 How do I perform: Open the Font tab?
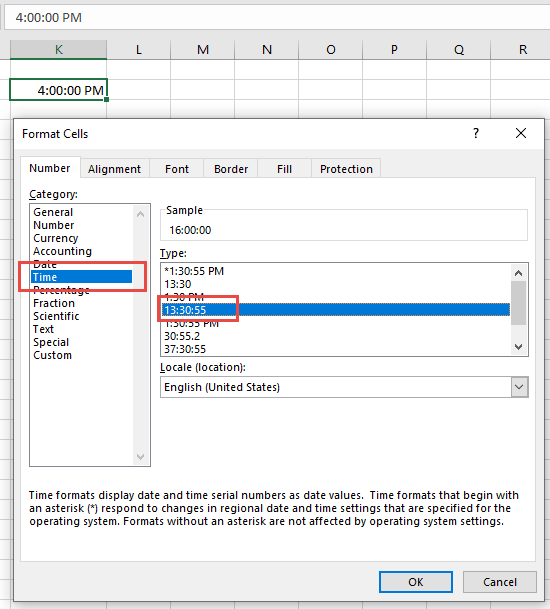point(177,169)
